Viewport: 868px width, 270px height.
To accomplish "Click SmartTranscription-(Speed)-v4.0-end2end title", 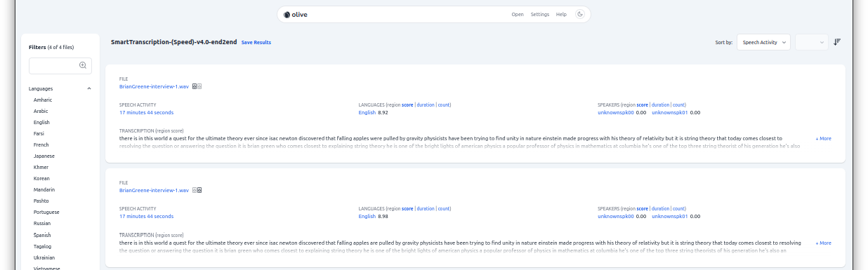I will pyautogui.click(x=173, y=42).
